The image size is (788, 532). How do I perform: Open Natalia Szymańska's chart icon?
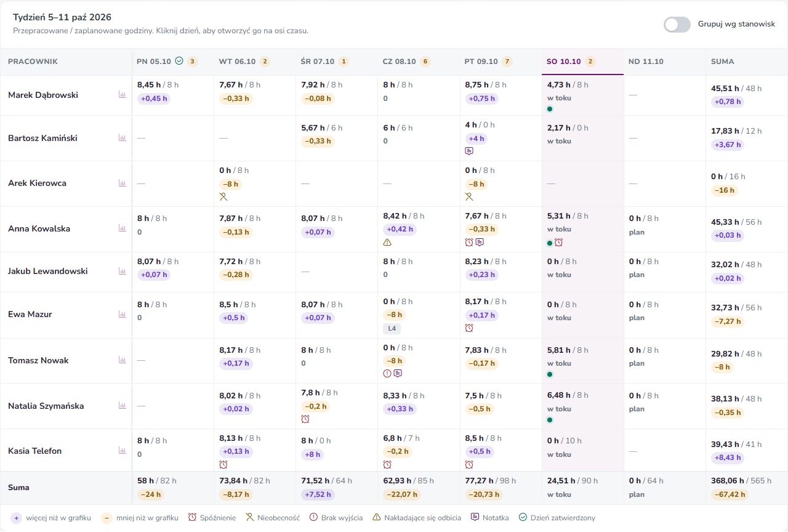pyautogui.click(x=122, y=406)
